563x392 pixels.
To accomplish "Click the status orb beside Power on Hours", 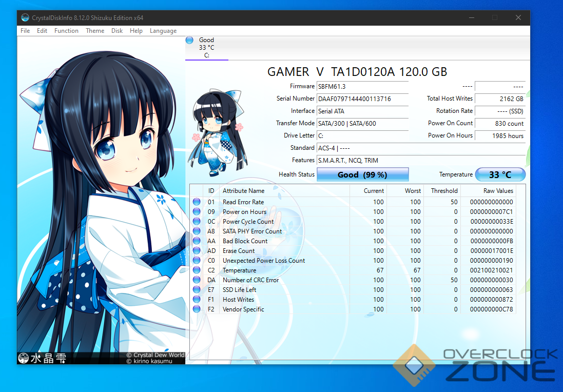I will pyautogui.click(x=197, y=212).
